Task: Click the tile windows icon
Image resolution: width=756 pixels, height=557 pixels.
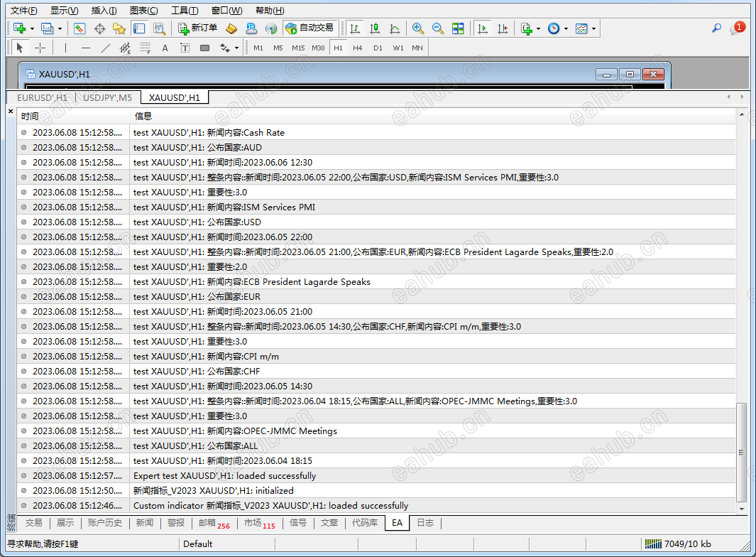Action: pos(458,28)
